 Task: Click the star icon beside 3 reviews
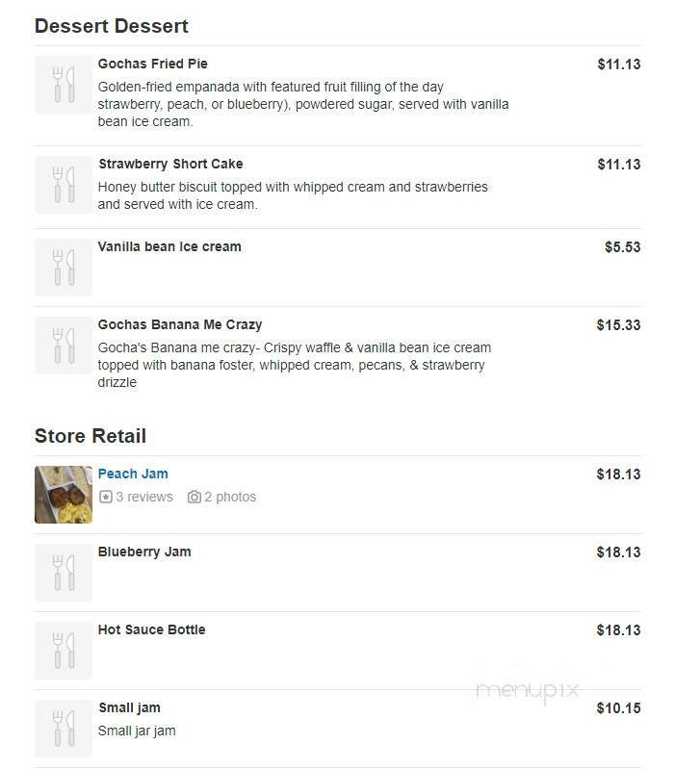(106, 497)
